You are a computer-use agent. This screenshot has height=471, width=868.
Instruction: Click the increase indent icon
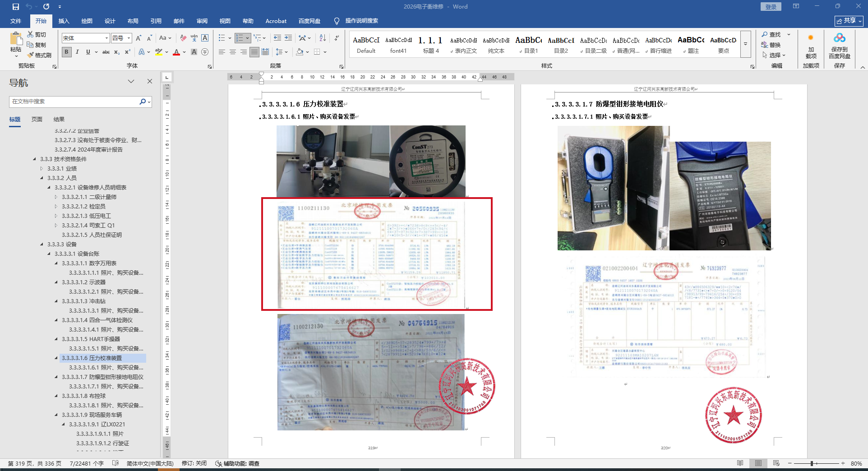pyautogui.click(x=288, y=38)
